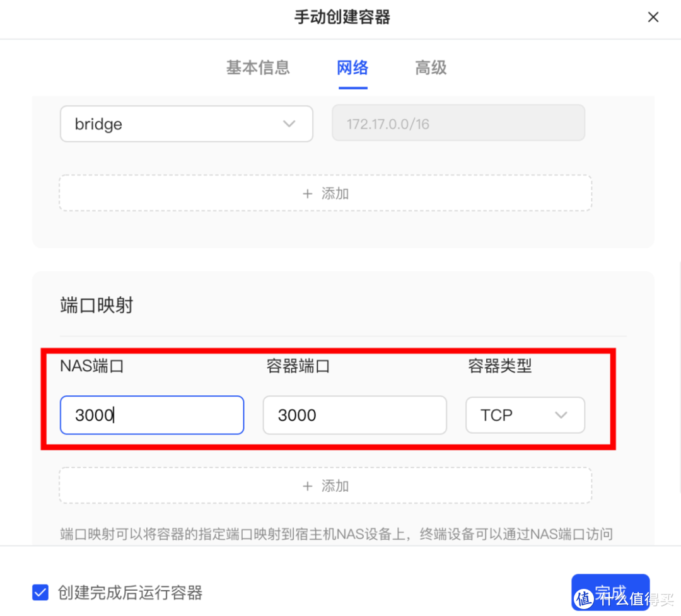Viewport: 681px width, 616px height.
Task: Click the plus icon in the upper 添加 button
Action: pos(307,194)
